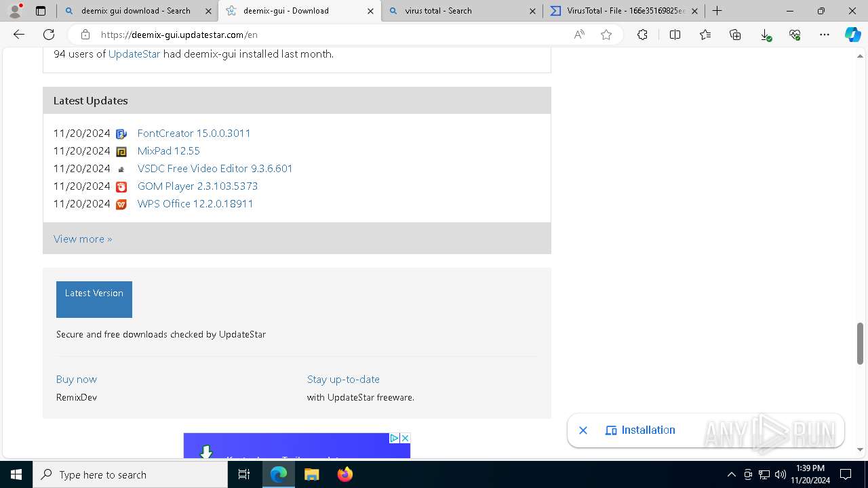Open the Copilot sidebar icon
The height and width of the screenshot is (488, 868).
(852, 35)
